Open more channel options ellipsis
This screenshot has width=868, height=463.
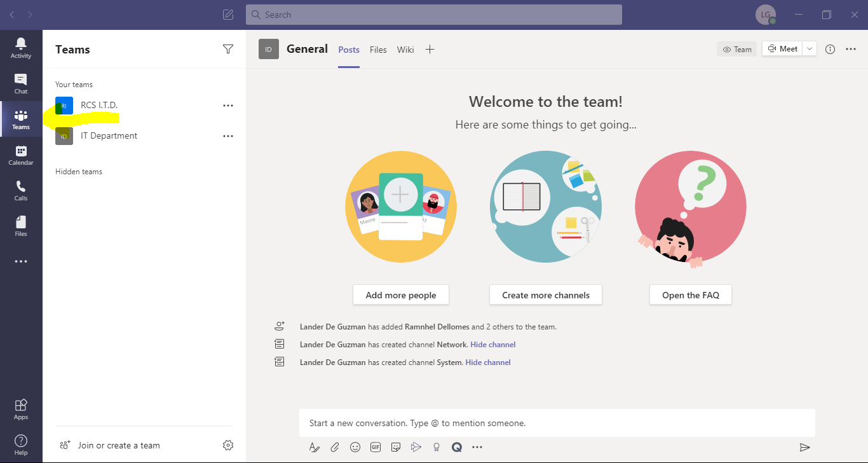[x=851, y=50]
